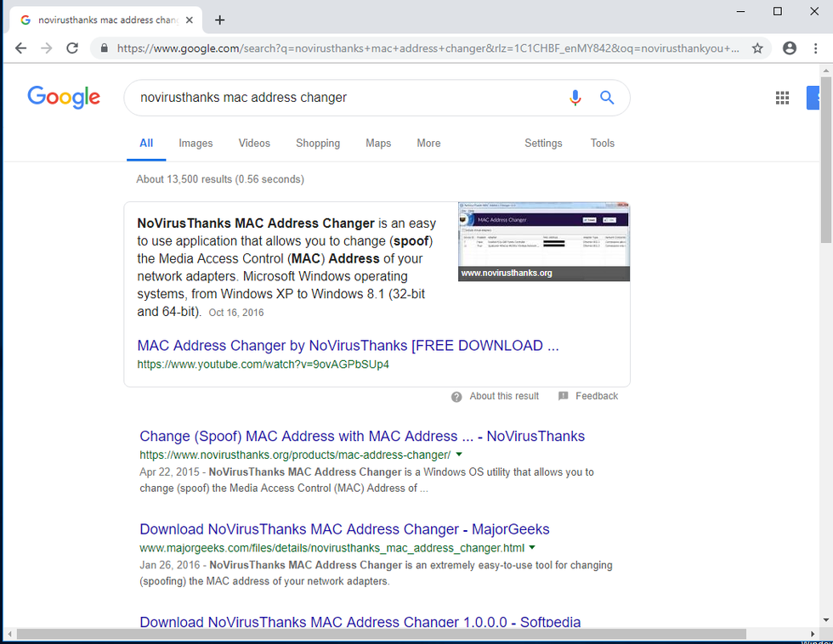This screenshot has height=644, width=833.
Task: Click the About this result link text
Action: (504, 396)
